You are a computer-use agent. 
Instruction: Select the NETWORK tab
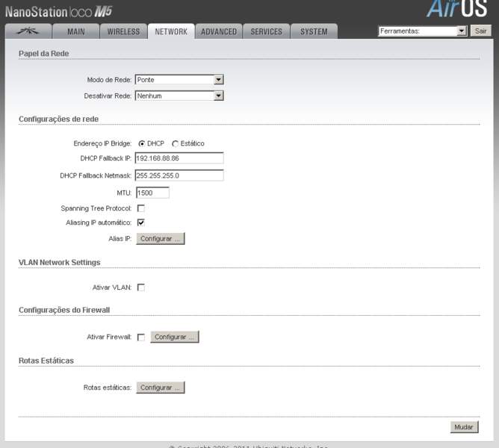pos(171,31)
